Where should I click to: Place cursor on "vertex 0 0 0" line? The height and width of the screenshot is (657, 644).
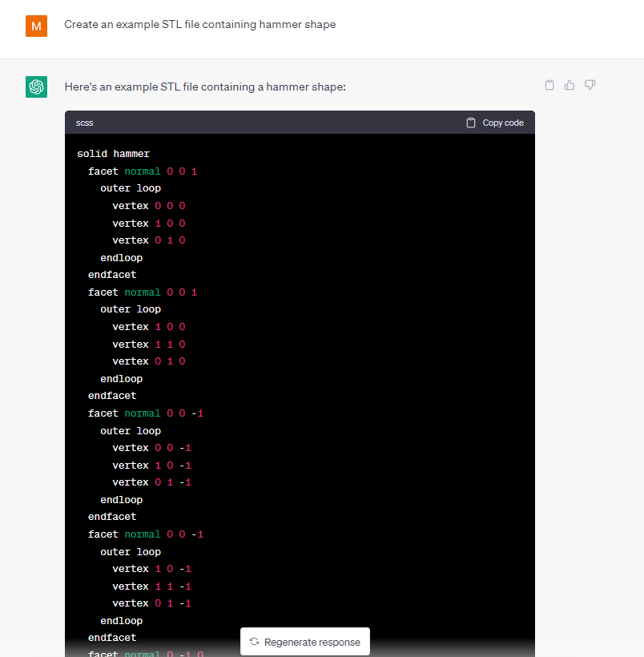click(x=149, y=206)
